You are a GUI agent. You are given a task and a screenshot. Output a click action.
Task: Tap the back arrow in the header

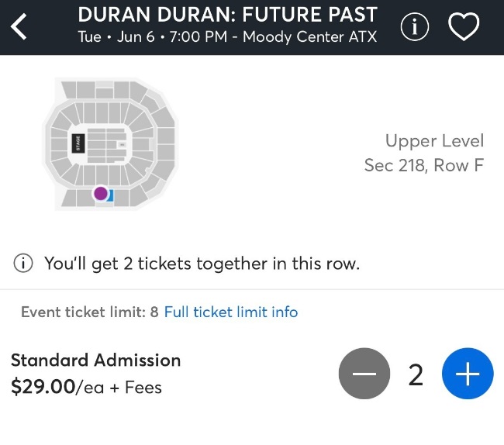tap(19, 27)
